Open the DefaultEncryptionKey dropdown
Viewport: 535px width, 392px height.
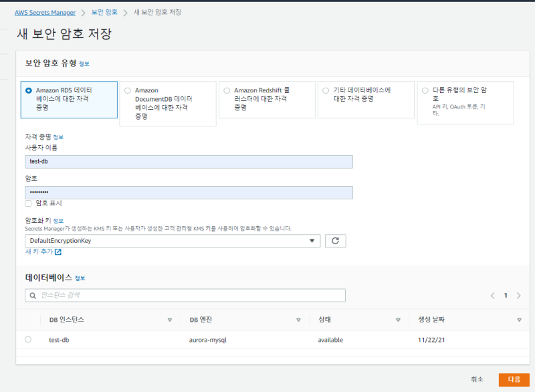(173, 241)
